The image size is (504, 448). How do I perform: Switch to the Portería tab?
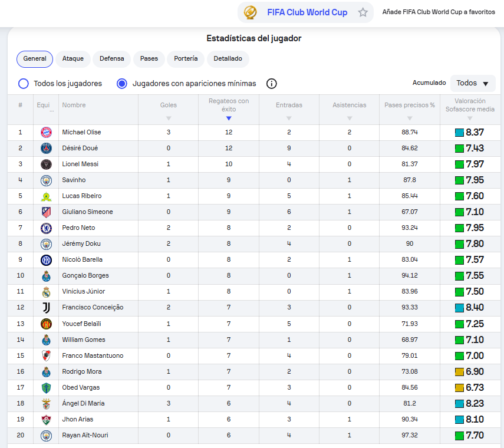[x=186, y=59]
